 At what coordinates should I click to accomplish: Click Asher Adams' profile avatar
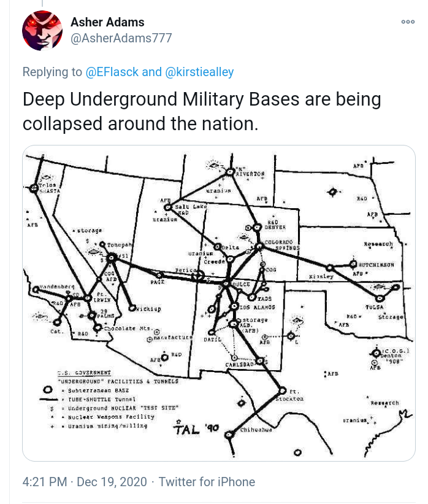click(42, 30)
